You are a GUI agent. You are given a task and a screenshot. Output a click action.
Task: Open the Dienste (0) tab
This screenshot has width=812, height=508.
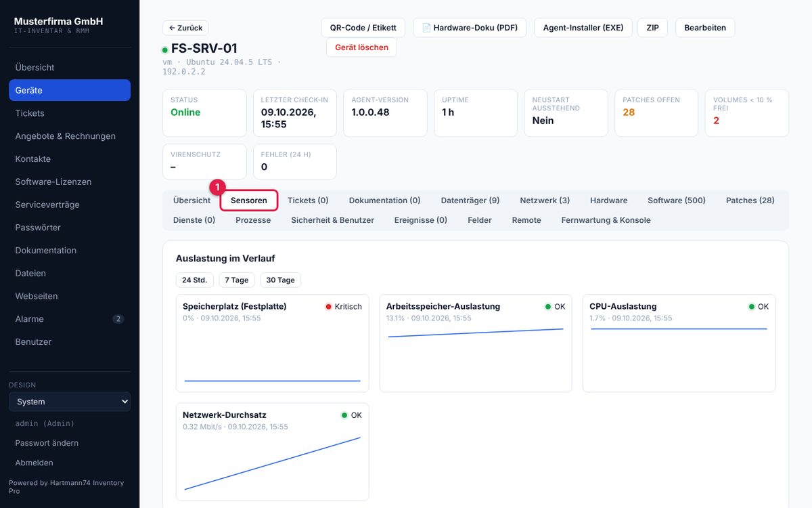[x=194, y=220]
